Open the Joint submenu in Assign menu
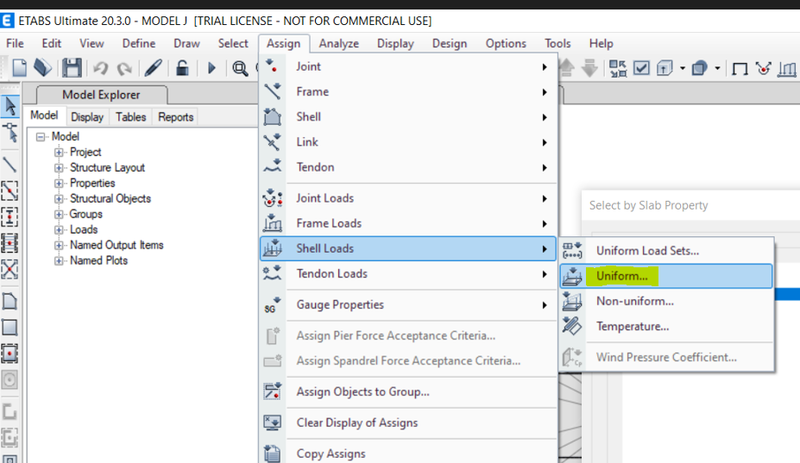The height and width of the screenshot is (463, 800). tap(408, 66)
